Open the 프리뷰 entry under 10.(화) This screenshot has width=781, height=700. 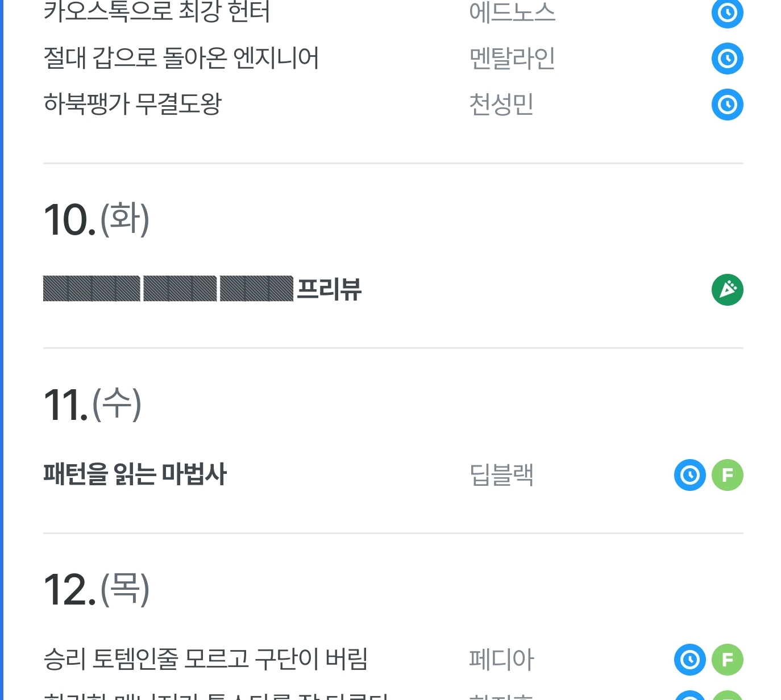pyautogui.click(x=202, y=289)
